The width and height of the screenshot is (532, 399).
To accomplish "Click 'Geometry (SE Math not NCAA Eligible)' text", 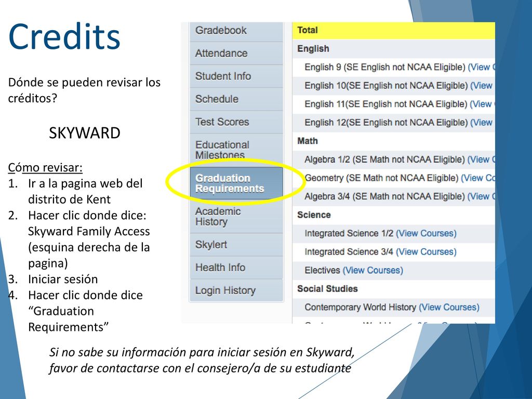I will pyautogui.click(x=381, y=178).
